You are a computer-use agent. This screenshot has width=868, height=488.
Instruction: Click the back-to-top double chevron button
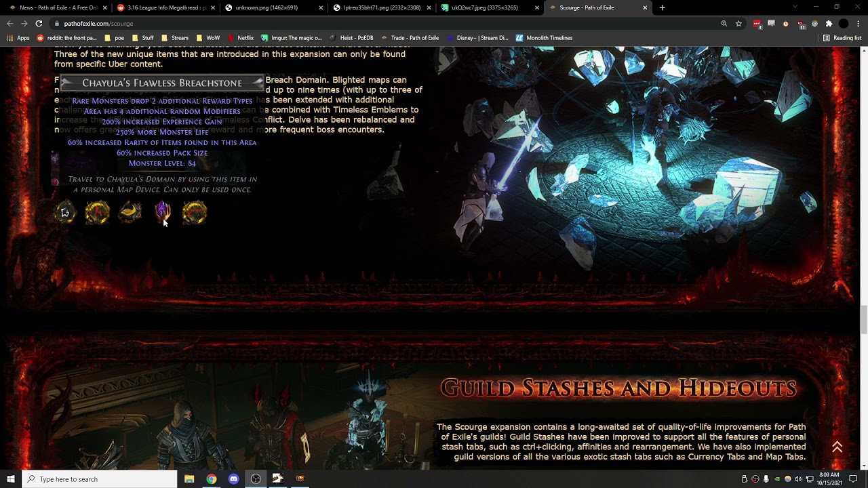(x=837, y=447)
